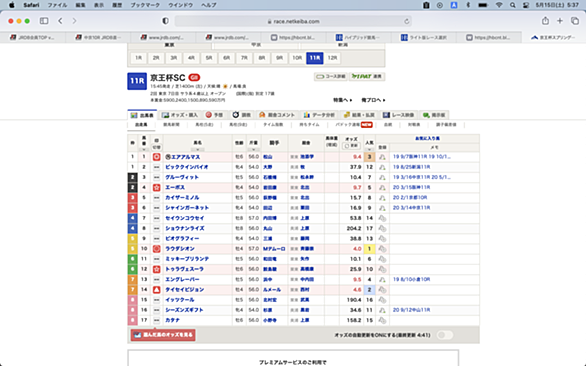Open a new tab with plus icon
This screenshot has width=586, height=366.
560,21
